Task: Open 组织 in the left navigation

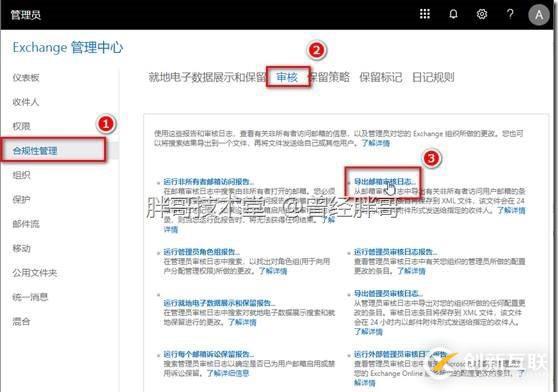Action: click(x=21, y=175)
